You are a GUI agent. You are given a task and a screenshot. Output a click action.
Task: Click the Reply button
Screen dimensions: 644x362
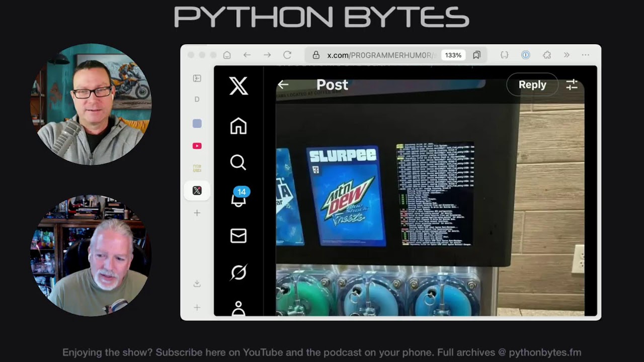click(532, 85)
